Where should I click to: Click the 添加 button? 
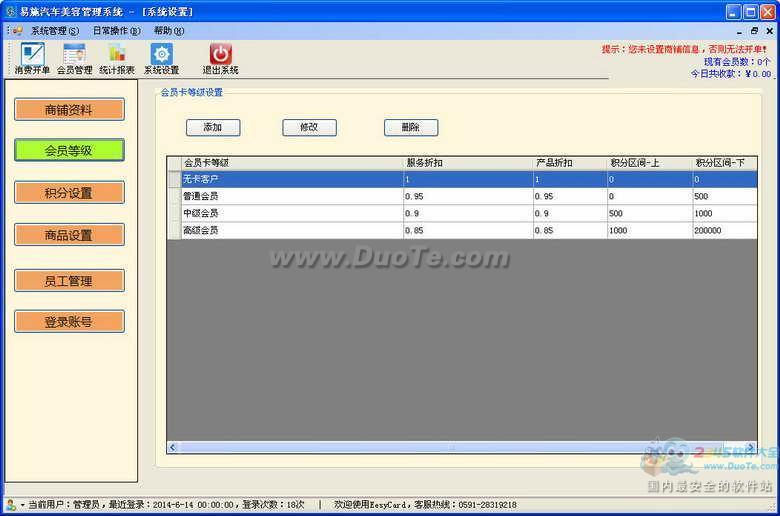(x=213, y=127)
